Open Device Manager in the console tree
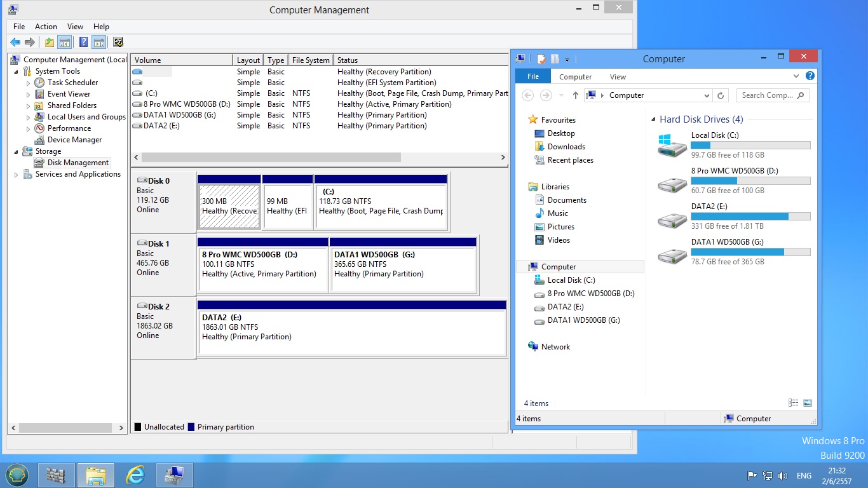 [x=74, y=140]
